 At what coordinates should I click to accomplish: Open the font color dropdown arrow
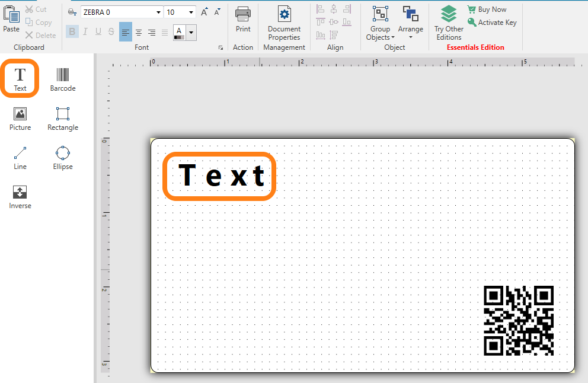coord(191,33)
